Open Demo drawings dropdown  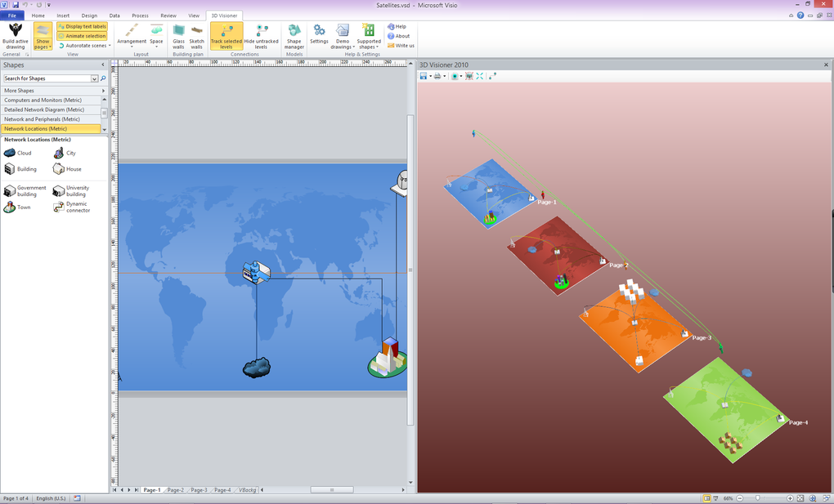tap(343, 36)
